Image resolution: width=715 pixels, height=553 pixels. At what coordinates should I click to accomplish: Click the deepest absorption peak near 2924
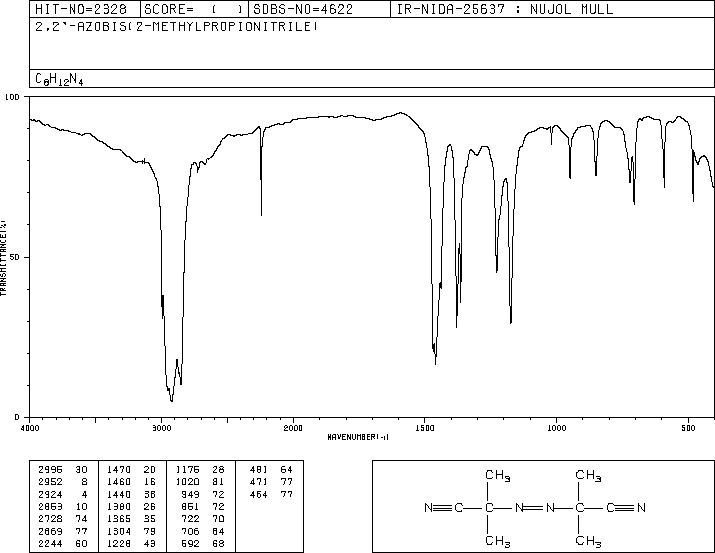point(172,400)
